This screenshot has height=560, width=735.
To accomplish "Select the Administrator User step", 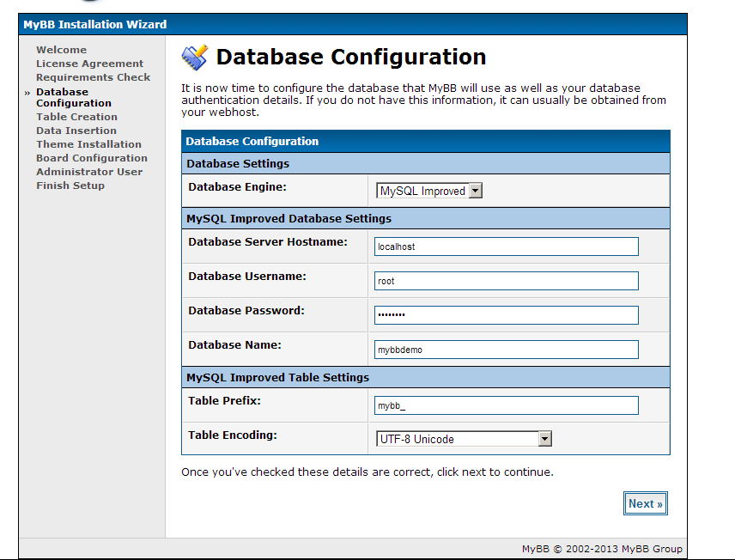I will pos(89,172).
